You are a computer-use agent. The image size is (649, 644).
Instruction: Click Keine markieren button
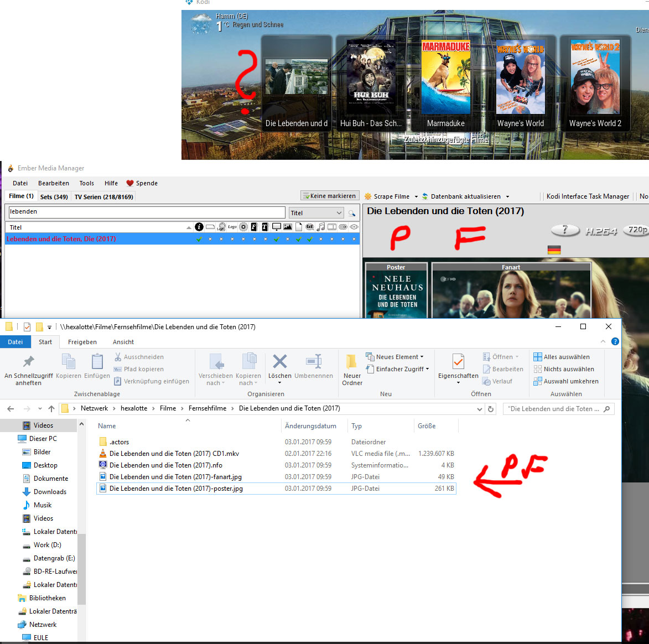click(x=329, y=196)
